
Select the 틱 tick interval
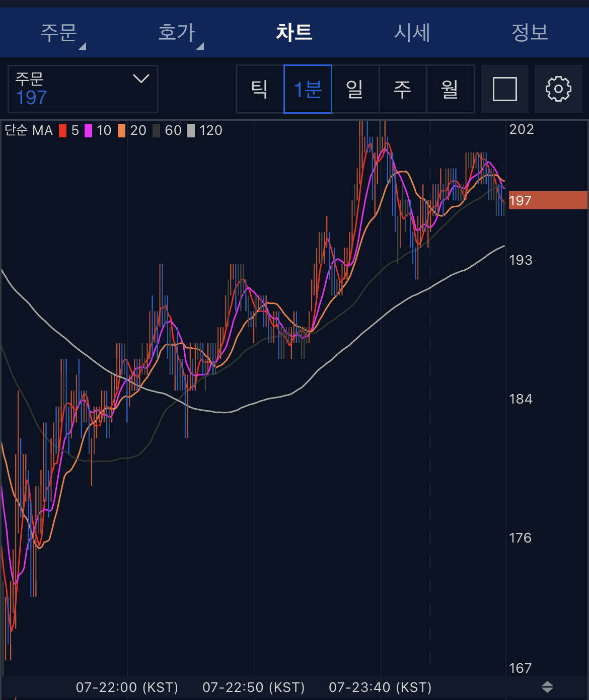(x=260, y=89)
